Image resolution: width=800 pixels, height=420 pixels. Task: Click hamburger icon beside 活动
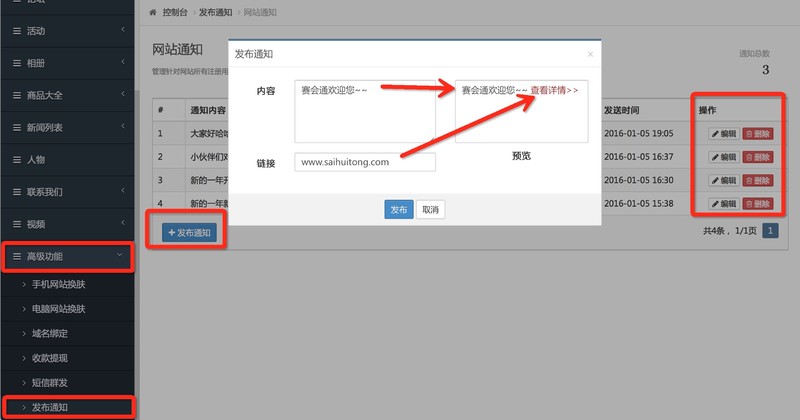pos(17,31)
